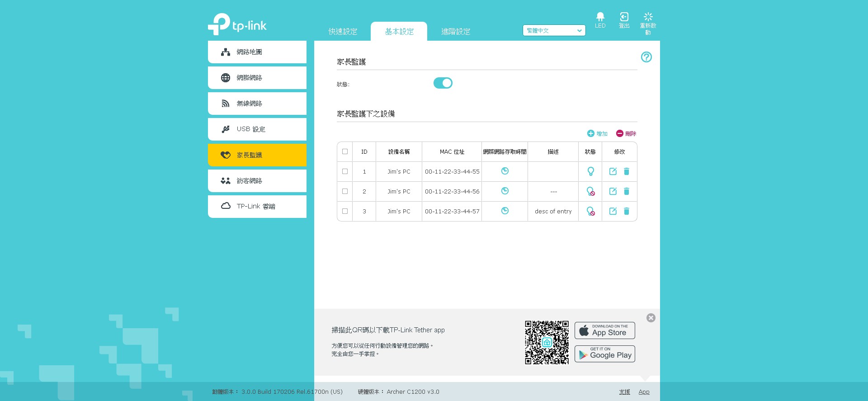Click the QR code image
868x401 pixels.
(547, 342)
